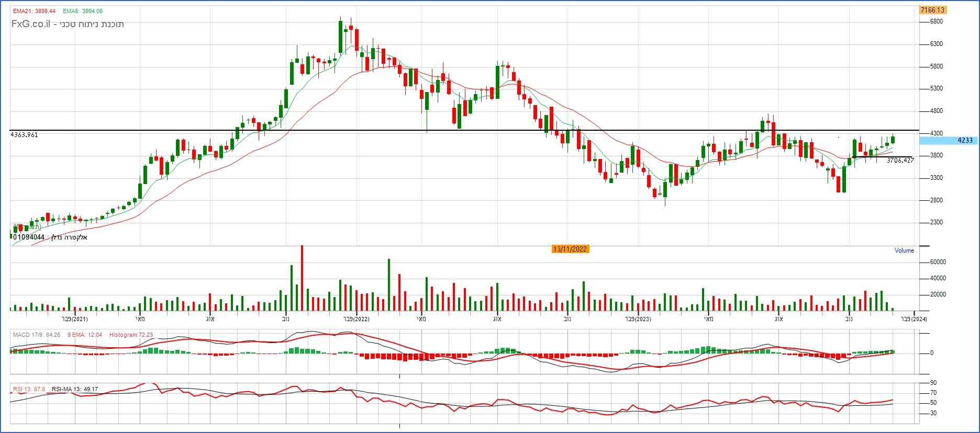Click the EMA8 indicator label
Screen dimensions: 980x433
tap(82, 11)
